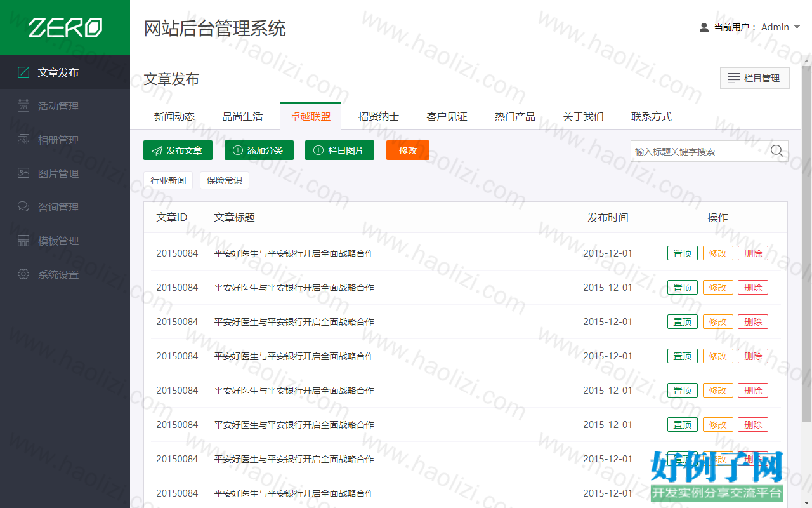This screenshot has height=508, width=812.
Task: Click 置顶 in the second article row
Action: 683,287
